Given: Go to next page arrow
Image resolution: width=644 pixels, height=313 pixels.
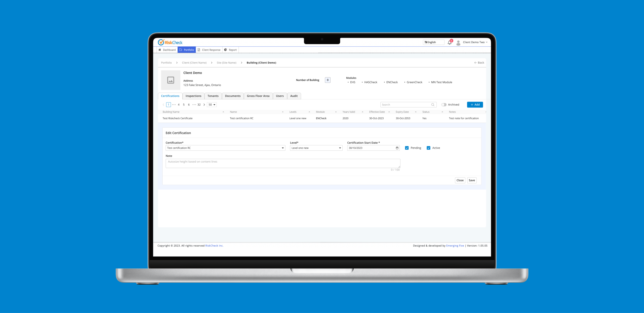Looking at the screenshot, I should click(x=204, y=105).
